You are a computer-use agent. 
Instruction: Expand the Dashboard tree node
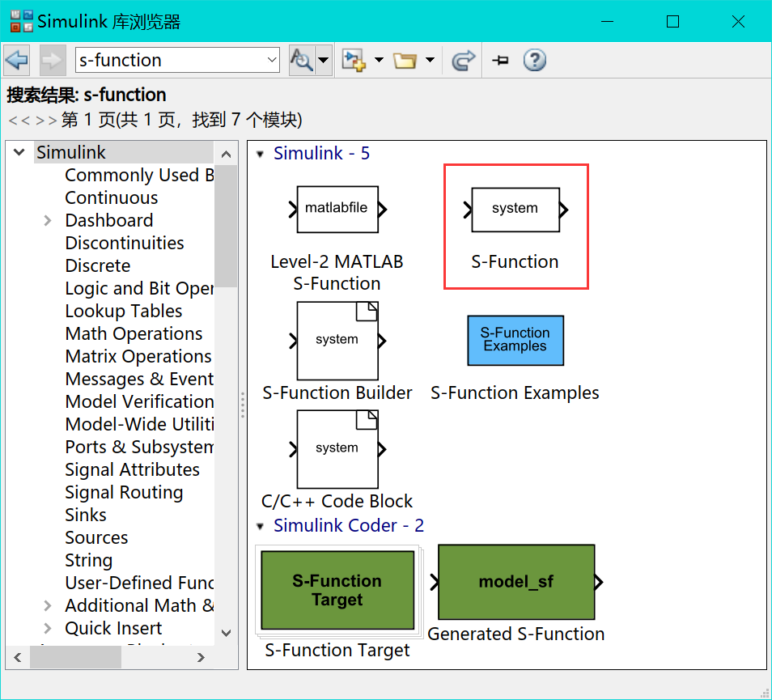pos(47,220)
